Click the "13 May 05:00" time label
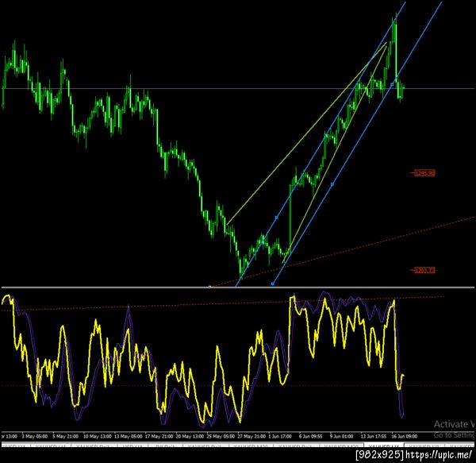Image resolution: width=476 pixels, height=463 pixels. (128, 437)
